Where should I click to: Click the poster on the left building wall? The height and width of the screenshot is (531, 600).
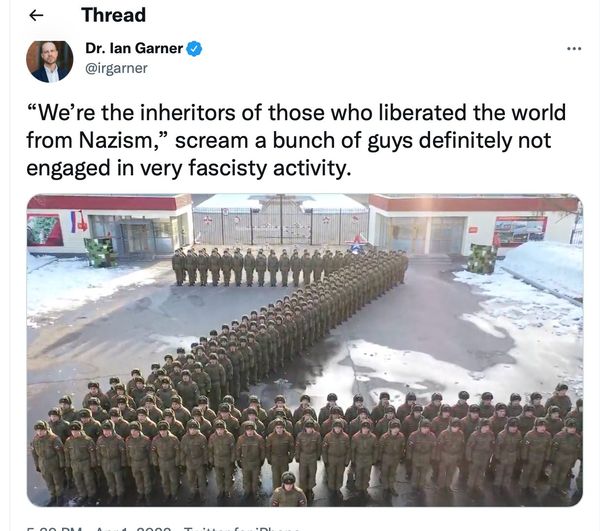pos(45,230)
